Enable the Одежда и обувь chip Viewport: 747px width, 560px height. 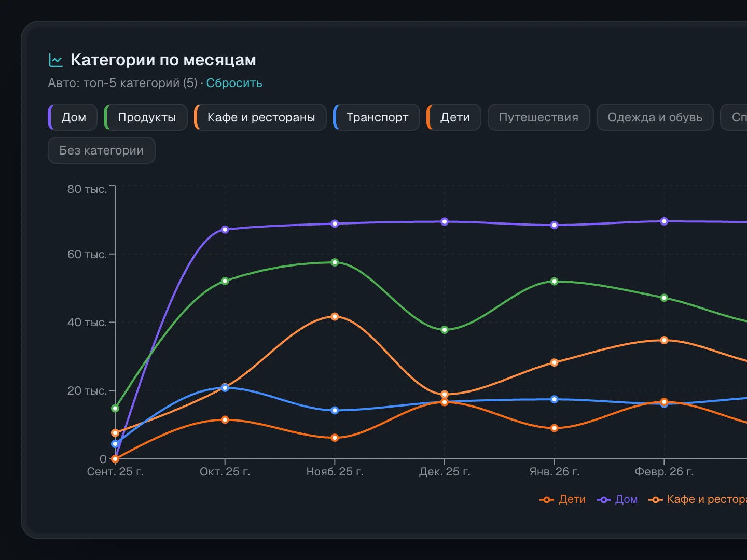pos(655,117)
